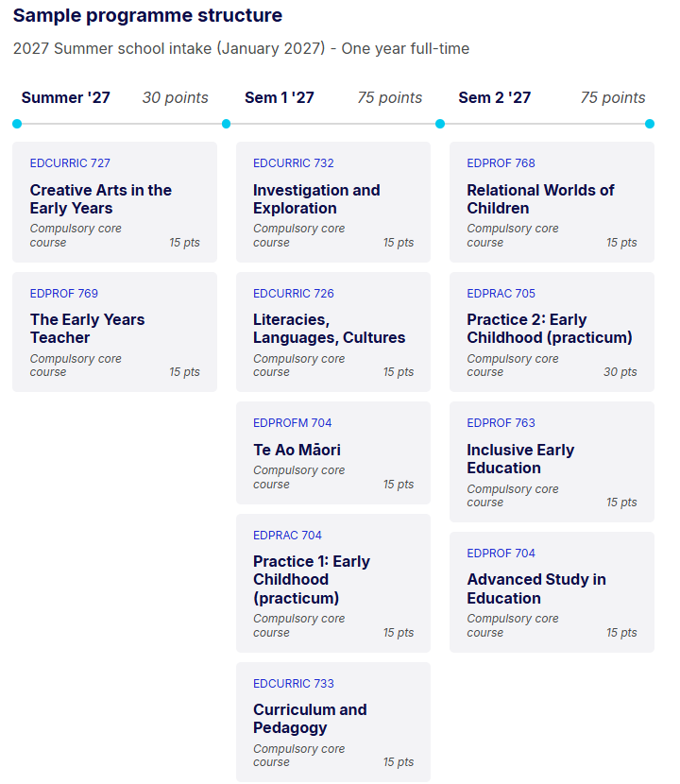
Task: Open the EDCURRIC 727 course code link
Action: coord(70,163)
